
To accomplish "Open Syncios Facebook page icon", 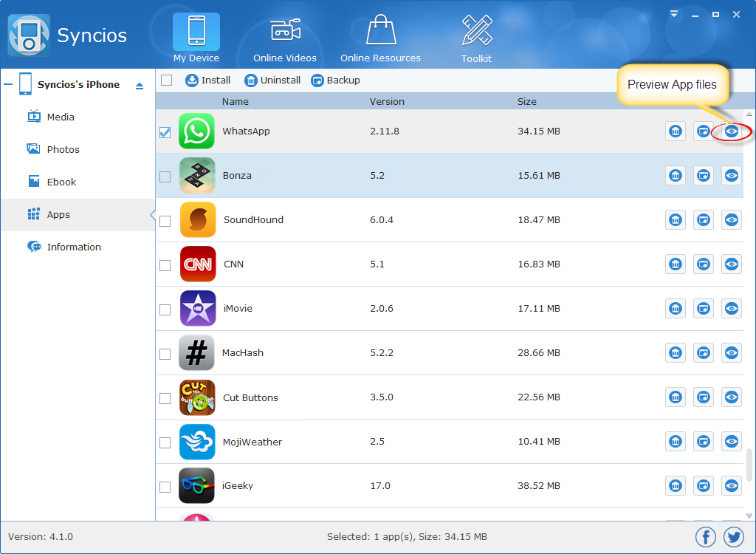I will pyautogui.click(x=705, y=537).
